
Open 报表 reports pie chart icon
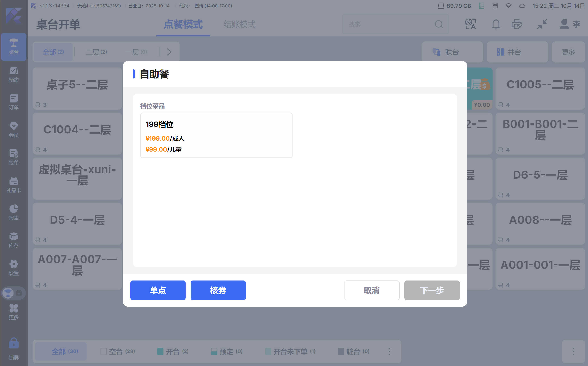coord(14,212)
